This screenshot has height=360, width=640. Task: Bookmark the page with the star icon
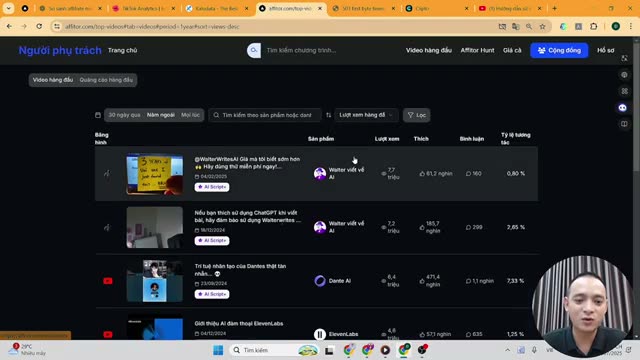542,27
